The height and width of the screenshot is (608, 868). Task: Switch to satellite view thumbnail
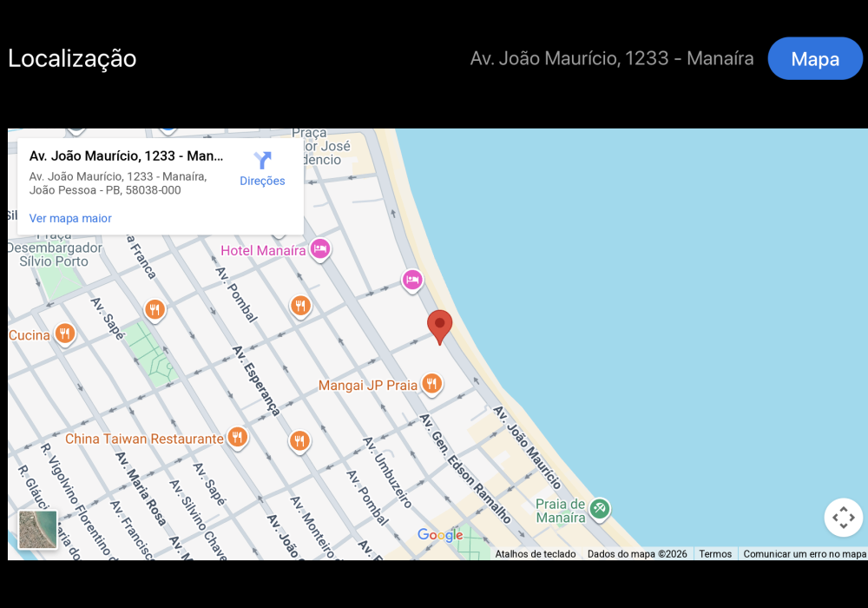(x=38, y=530)
